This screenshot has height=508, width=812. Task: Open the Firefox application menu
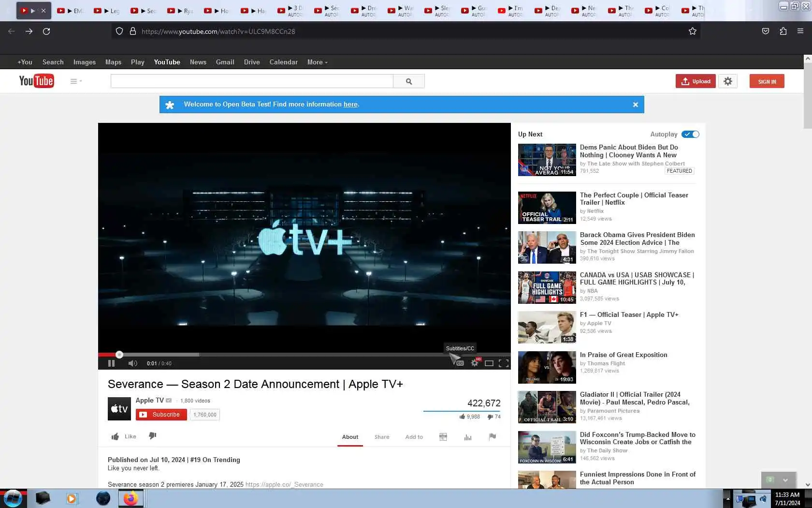click(800, 31)
